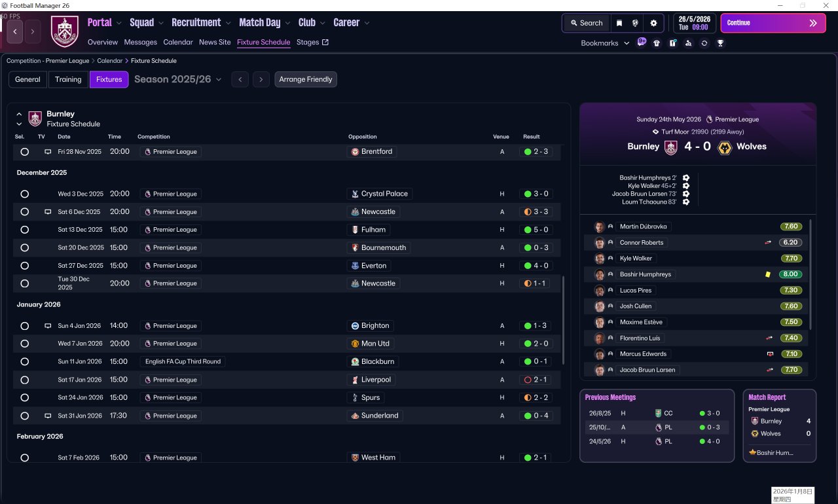838x504 pixels.
Task: Open the Recruitment dropdown menu
Action: coord(201,23)
